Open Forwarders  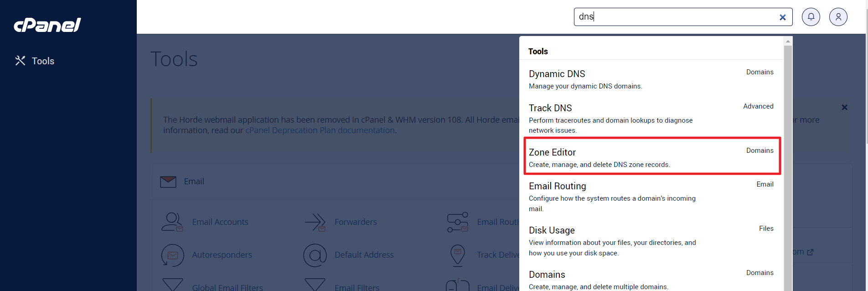pyautogui.click(x=356, y=222)
